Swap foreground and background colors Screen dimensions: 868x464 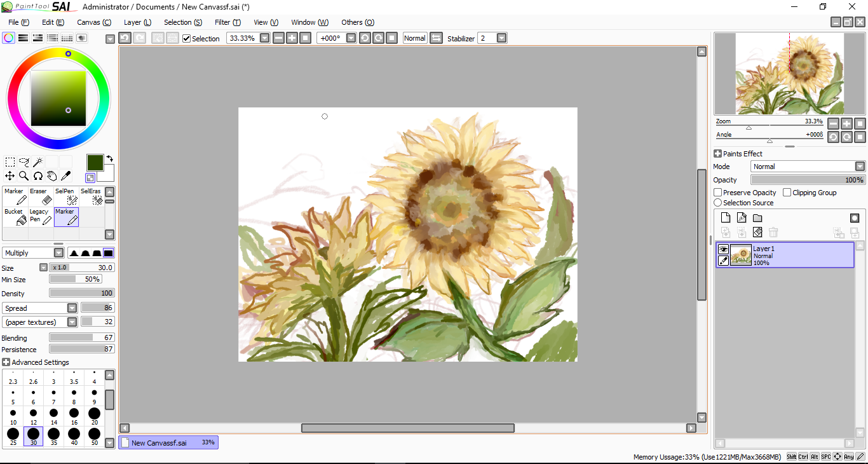coord(109,159)
